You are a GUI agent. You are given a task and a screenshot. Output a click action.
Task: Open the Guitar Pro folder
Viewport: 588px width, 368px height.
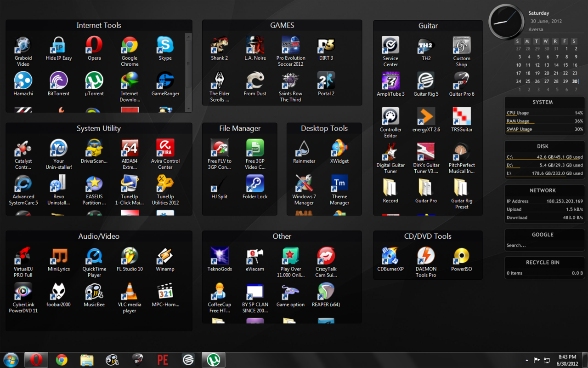426,191
